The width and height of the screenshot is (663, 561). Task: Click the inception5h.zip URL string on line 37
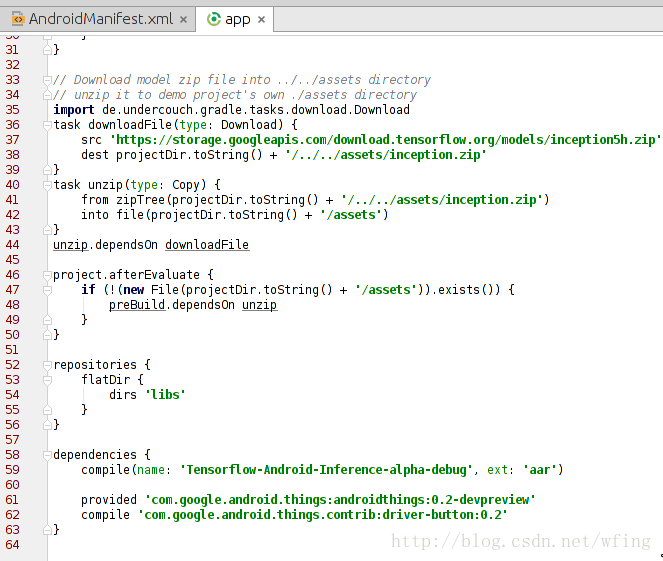[386, 140]
